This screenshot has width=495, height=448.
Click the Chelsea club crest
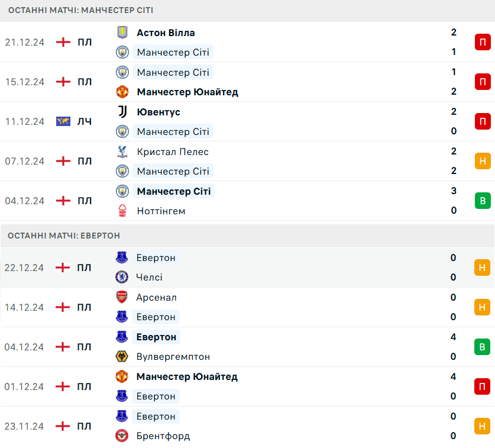click(122, 277)
